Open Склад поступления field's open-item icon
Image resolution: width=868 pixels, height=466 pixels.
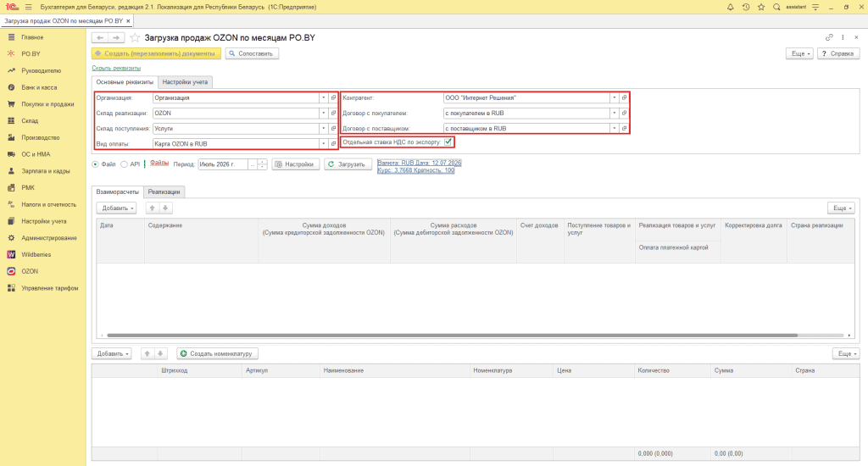point(333,129)
